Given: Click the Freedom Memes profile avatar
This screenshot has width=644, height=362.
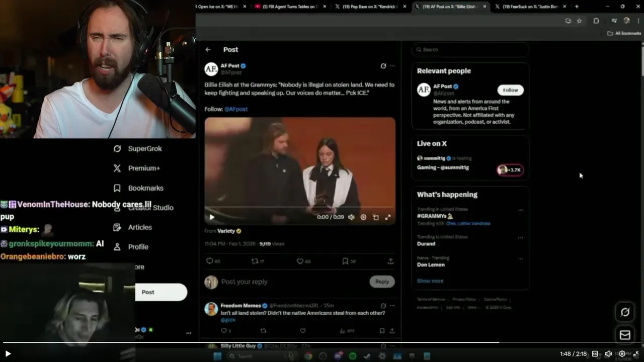Looking at the screenshot, I should pos(211,309).
